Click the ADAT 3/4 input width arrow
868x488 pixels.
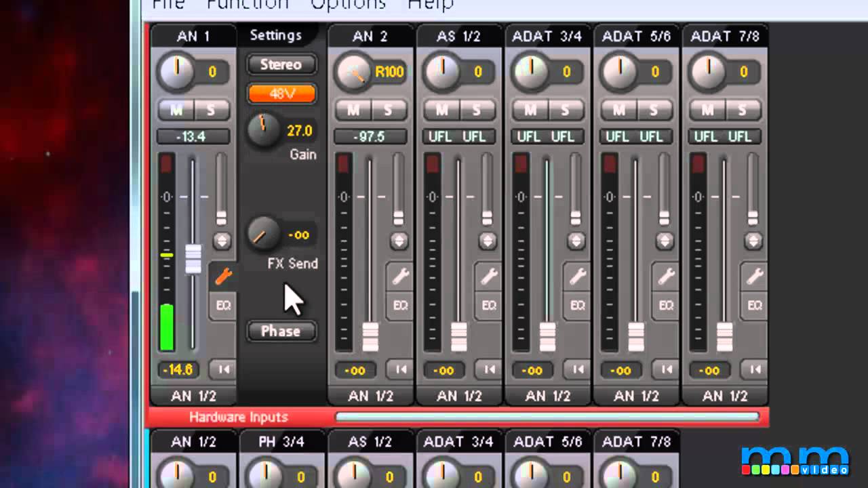(x=578, y=369)
